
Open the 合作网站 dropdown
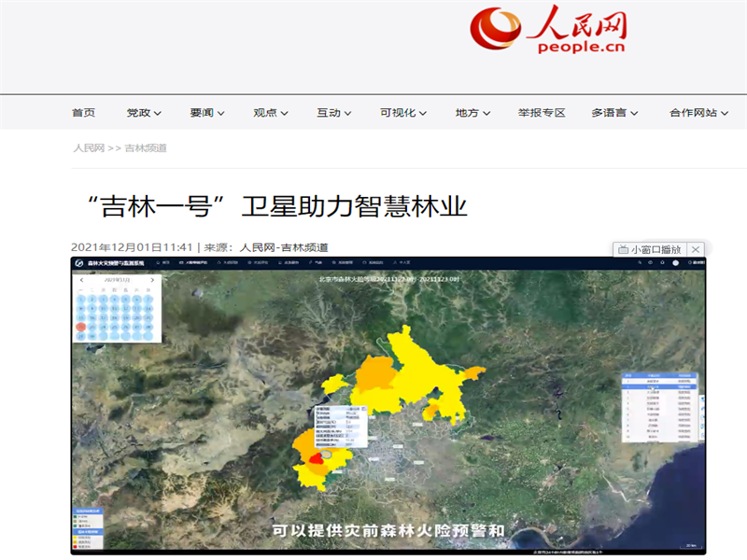(x=698, y=113)
